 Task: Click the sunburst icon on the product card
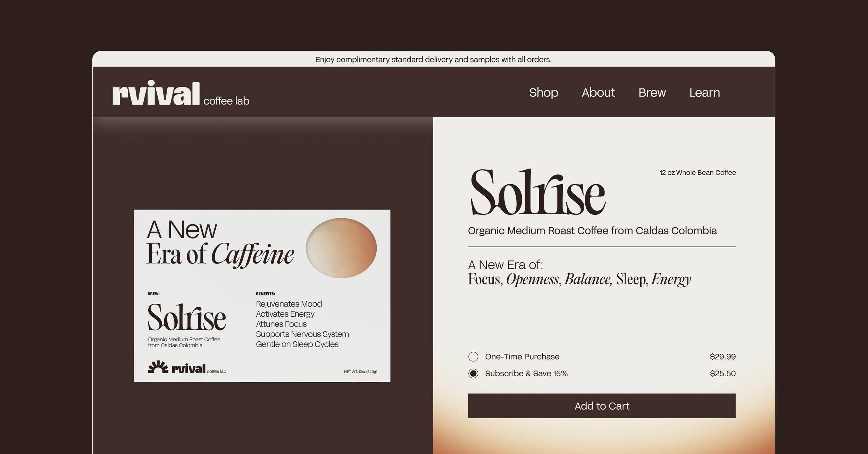pyautogui.click(x=158, y=367)
